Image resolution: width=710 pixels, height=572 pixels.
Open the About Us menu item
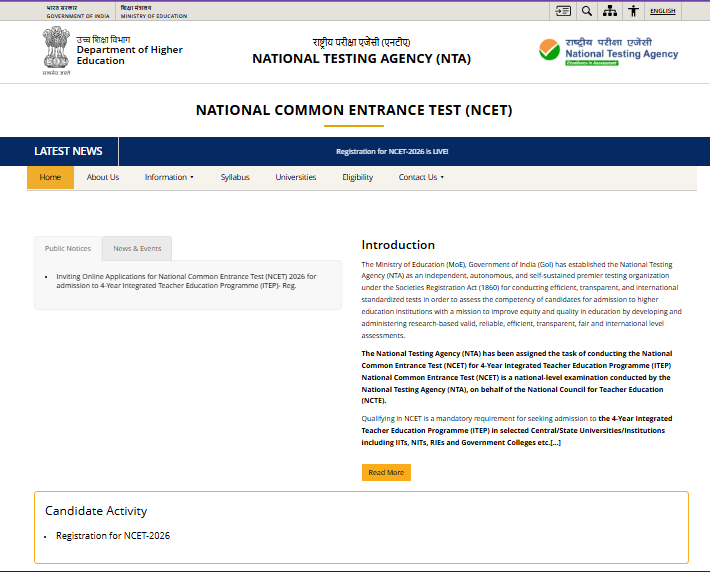(103, 177)
